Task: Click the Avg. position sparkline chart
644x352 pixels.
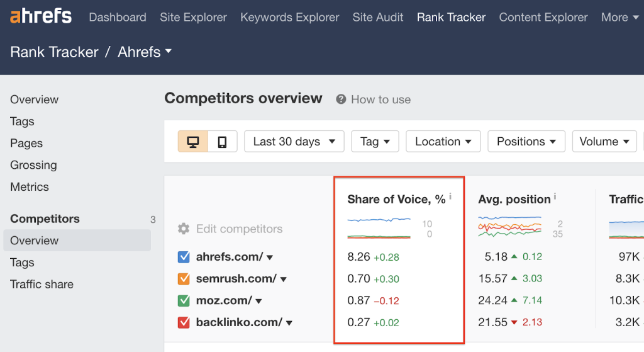Action: click(x=509, y=228)
